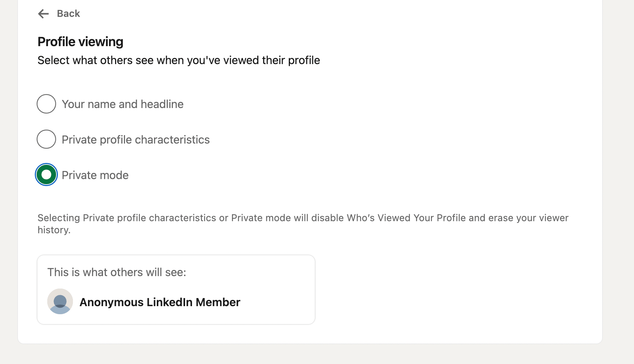Image resolution: width=634 pixels, height=364 pixels.
Task: Click the "Private mode" label text
Action: coord(95,175)
